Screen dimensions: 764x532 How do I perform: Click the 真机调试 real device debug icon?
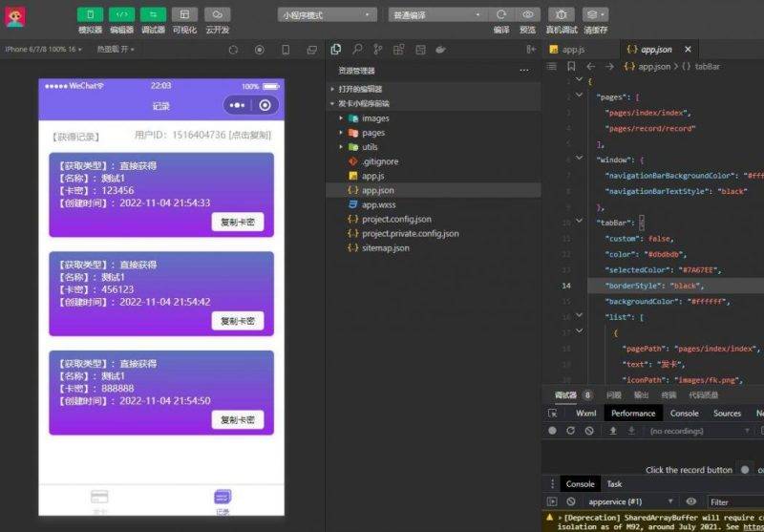point(562,14)
